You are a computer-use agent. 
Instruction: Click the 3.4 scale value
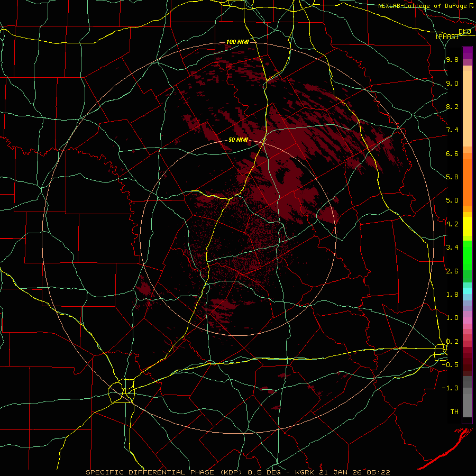click(x=452, y=248)
